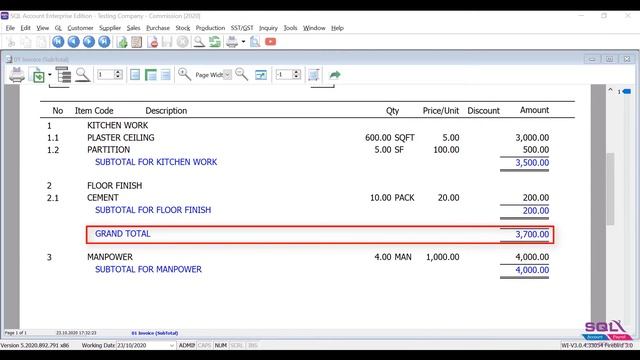This screenshot has width=640, height=360.
Task: Select the page-width layout icon
Action: (x=151, y=75)
